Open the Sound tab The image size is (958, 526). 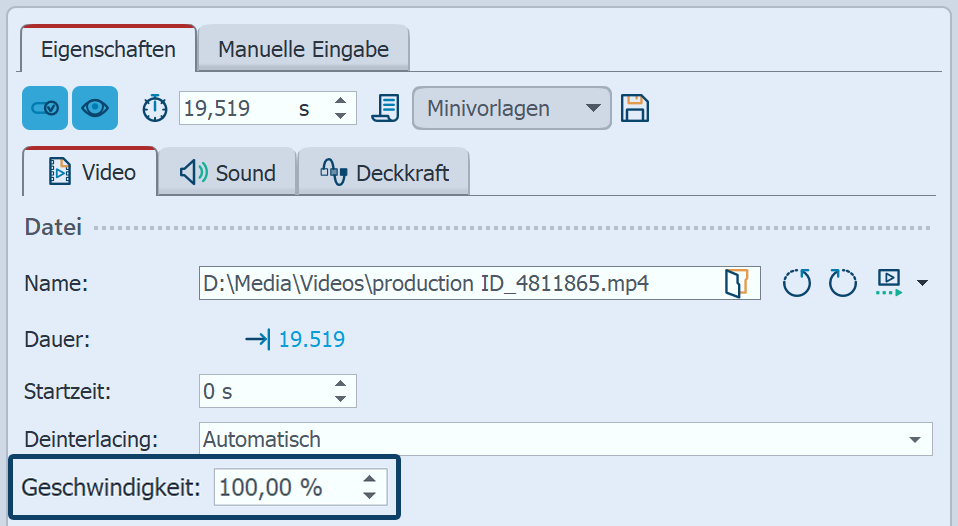pyautogui.click(x=228, y=173)
